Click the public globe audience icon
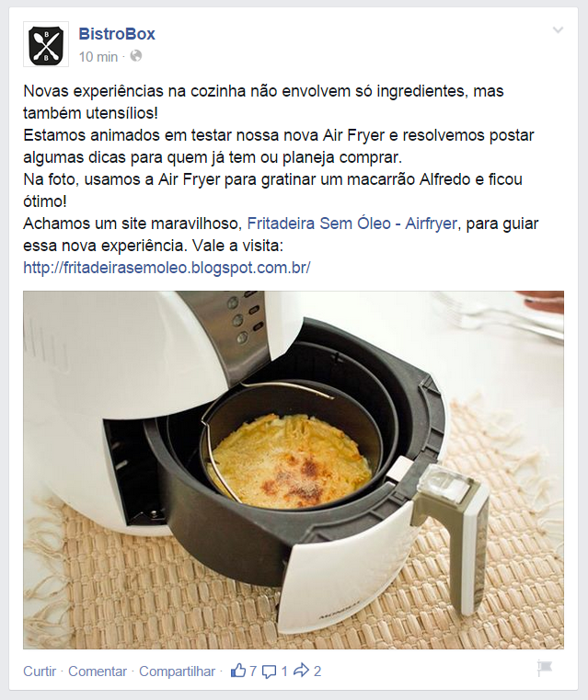Viewport: 588px width, 700px height. 135,56
